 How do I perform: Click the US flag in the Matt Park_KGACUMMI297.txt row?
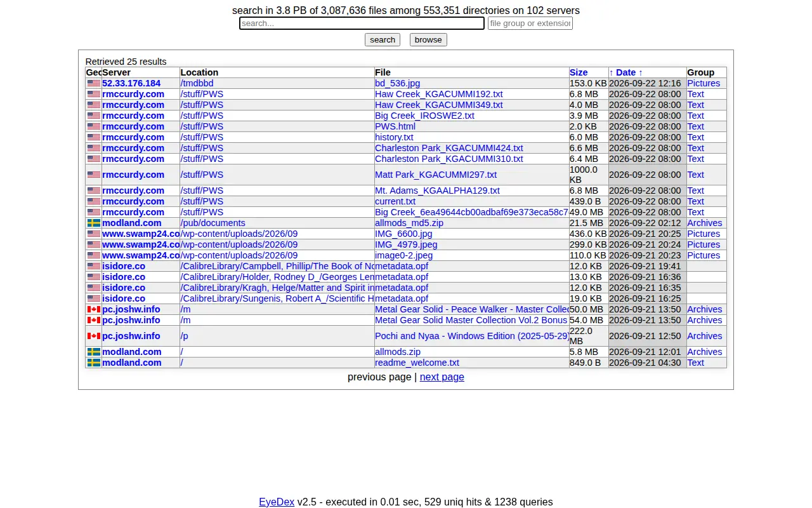click(94, 175)
